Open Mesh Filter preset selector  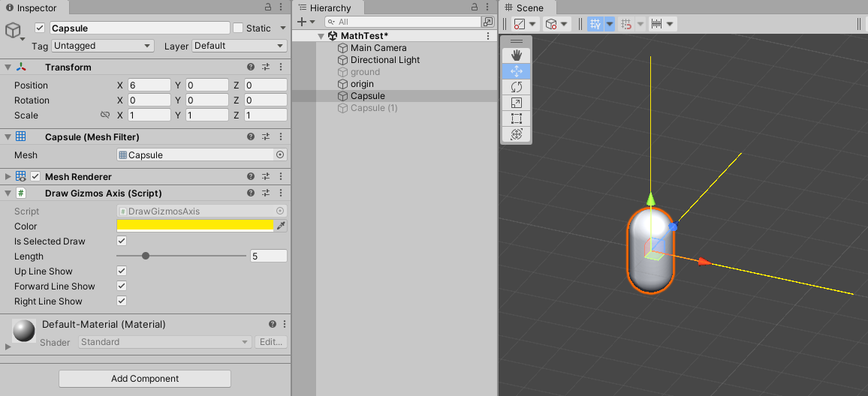click(x=266, y=136)
